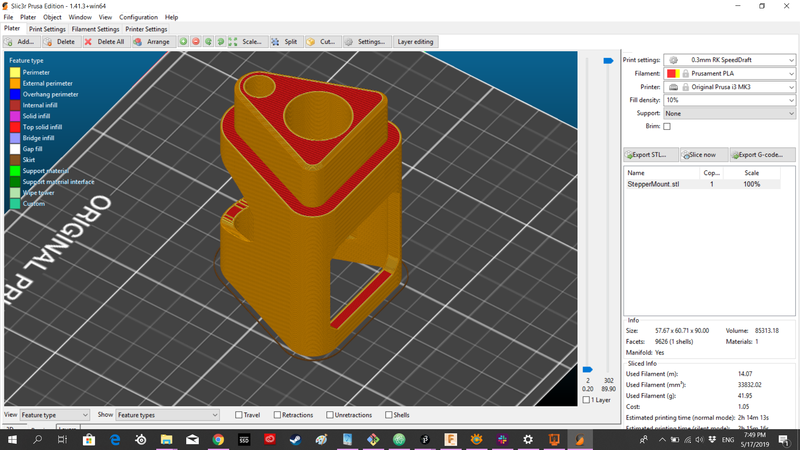Screen dimensions: 800x450
Task: Click the sliced model in 3D view
Action: (x=311, y=214)
